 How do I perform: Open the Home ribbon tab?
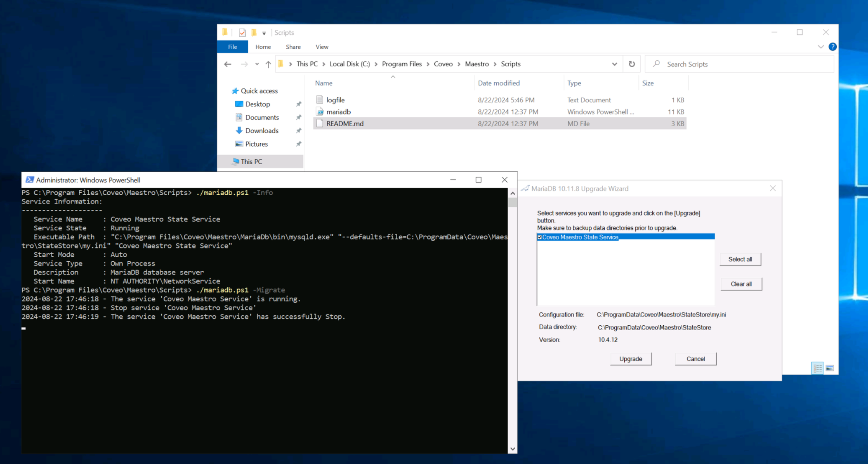pyautogui.click(x=263, y=47)
